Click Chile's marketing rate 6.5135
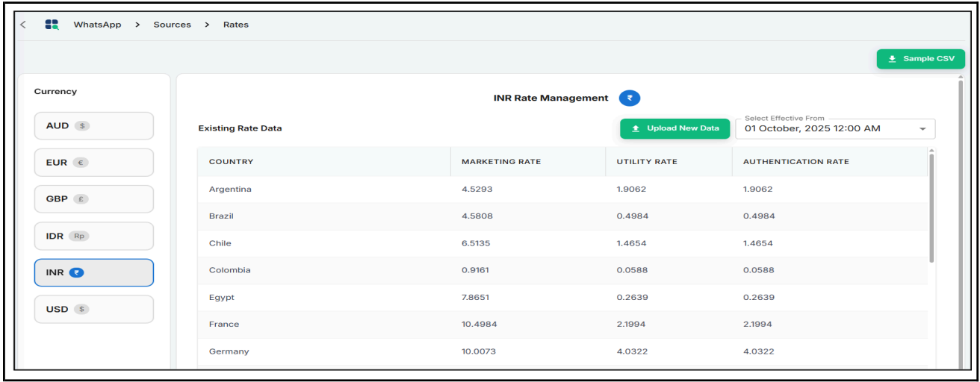The width and height of the screenshot is (980, 382). (x=476, y=243)
